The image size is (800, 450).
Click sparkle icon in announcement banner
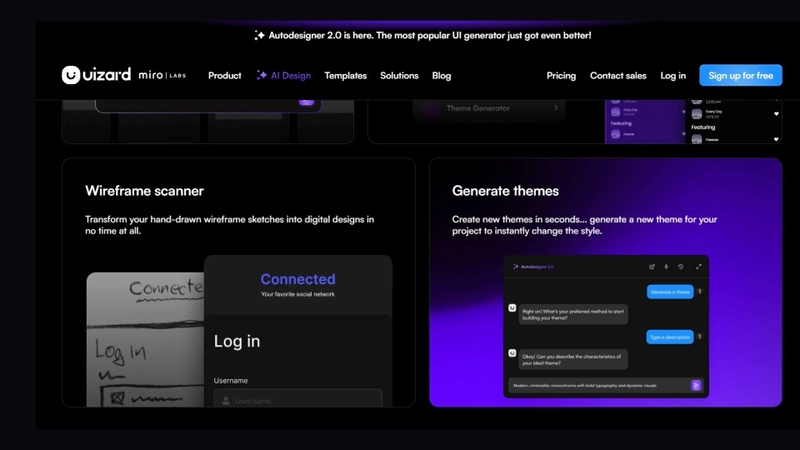259,35
